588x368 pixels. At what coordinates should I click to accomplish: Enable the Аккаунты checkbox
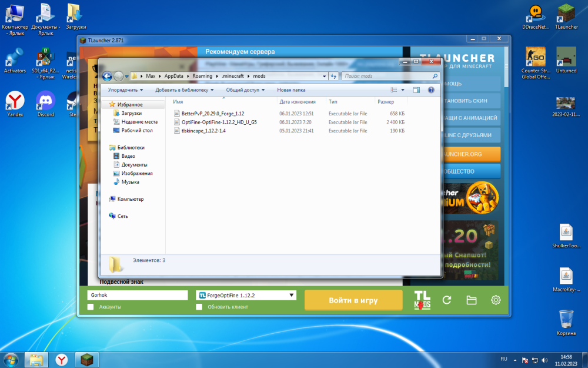[x=91, y=307]
